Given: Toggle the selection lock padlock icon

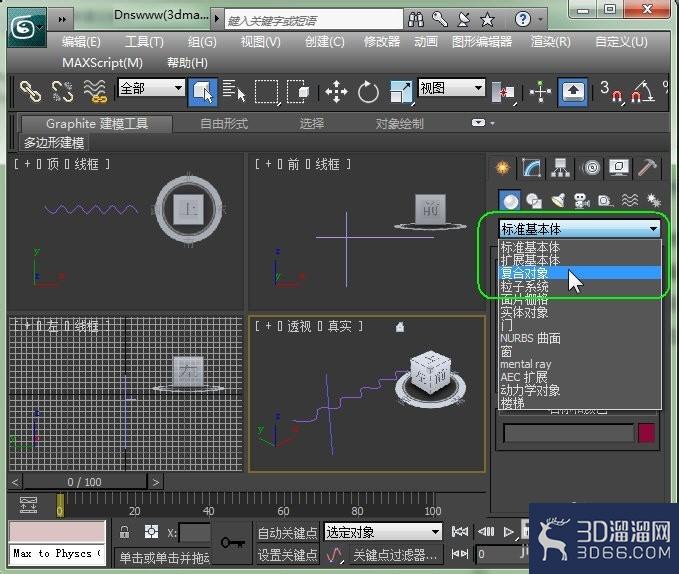Looking at the screenshot, I should [x=124, y=532].
